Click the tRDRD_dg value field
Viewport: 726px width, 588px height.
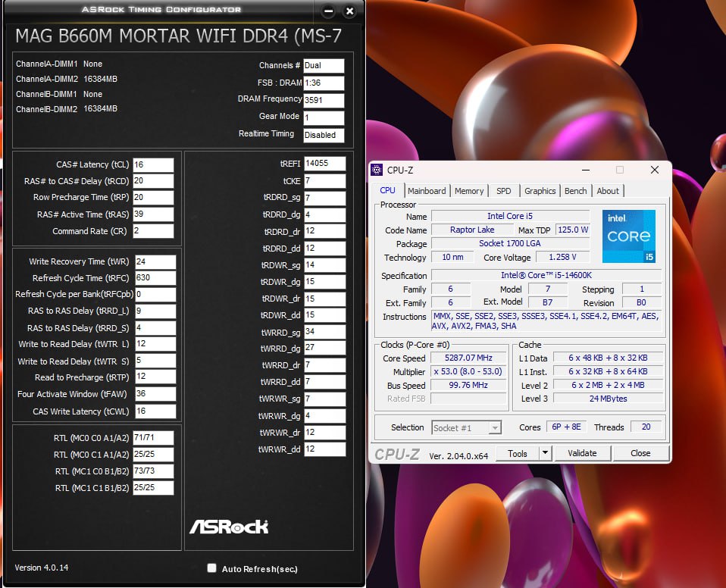point(324,215)
